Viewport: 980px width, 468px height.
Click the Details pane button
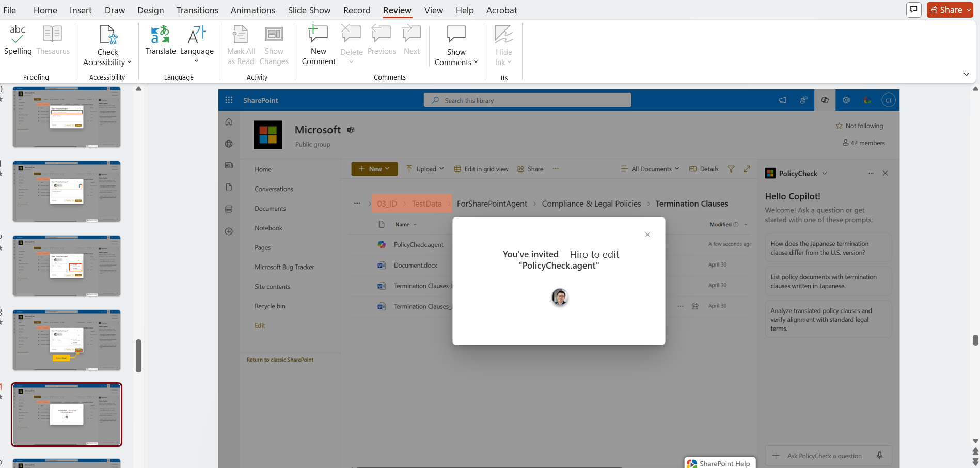point(704,169)
